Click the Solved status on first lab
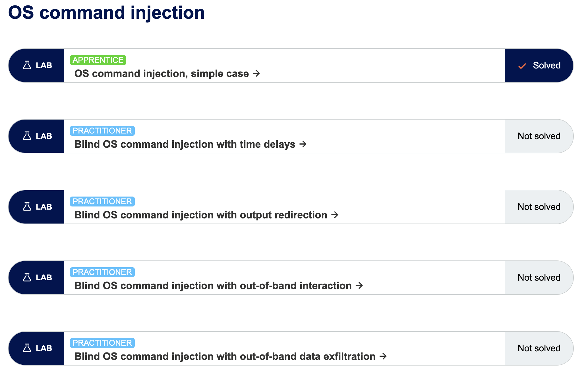Viewport: 588px width, 384px height. pos(546,65)
